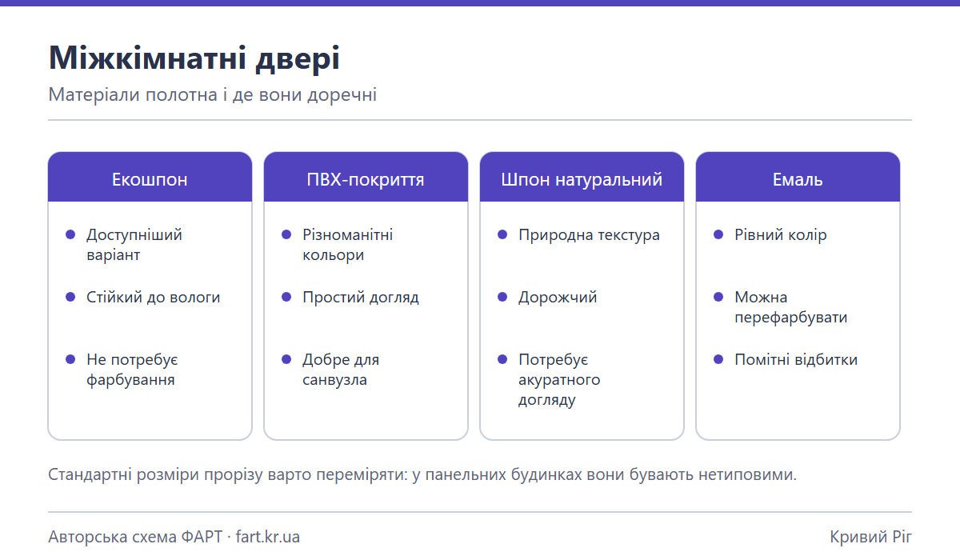Click the item 'Рівний колір'

coord(781,235)
